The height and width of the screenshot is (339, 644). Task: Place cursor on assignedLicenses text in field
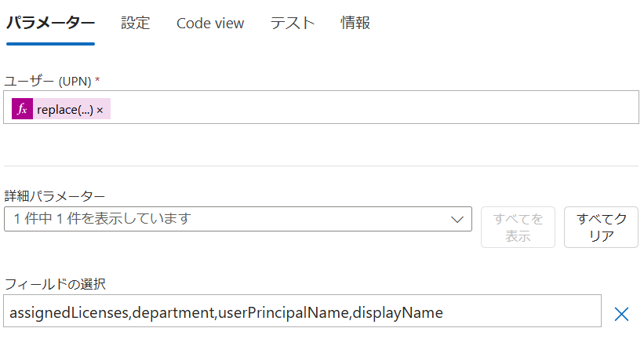(69, 313)
